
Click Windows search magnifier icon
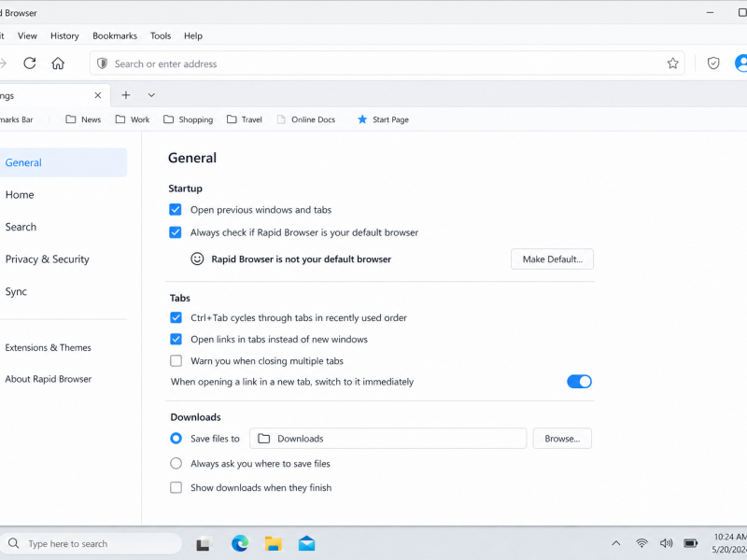pos(14,543)
